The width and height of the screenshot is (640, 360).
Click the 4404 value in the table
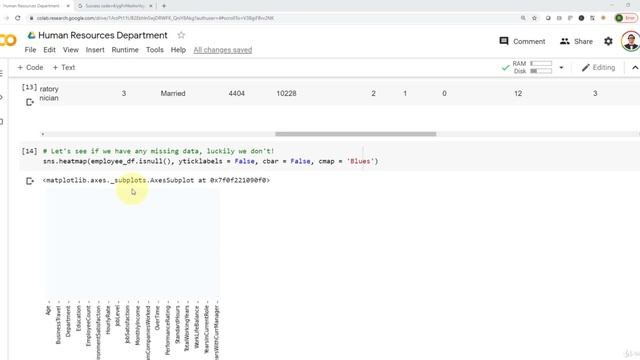[x=236, y=93]
